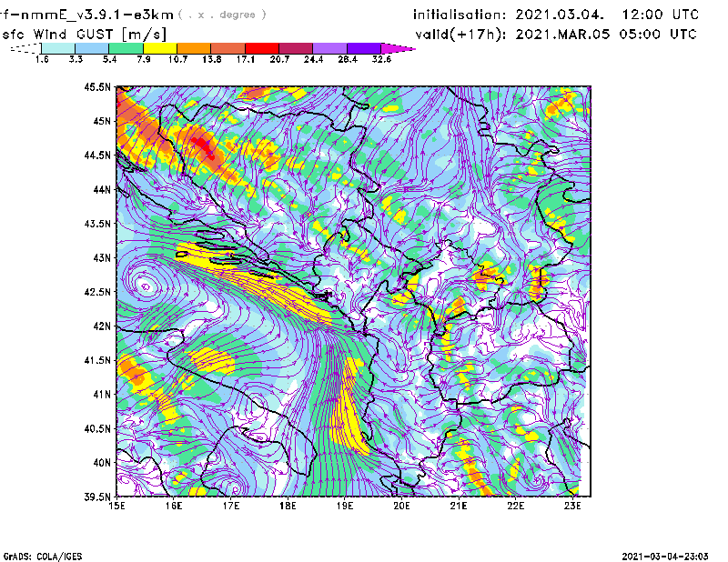Click the 45.5N latitude label

coord(97,86)
